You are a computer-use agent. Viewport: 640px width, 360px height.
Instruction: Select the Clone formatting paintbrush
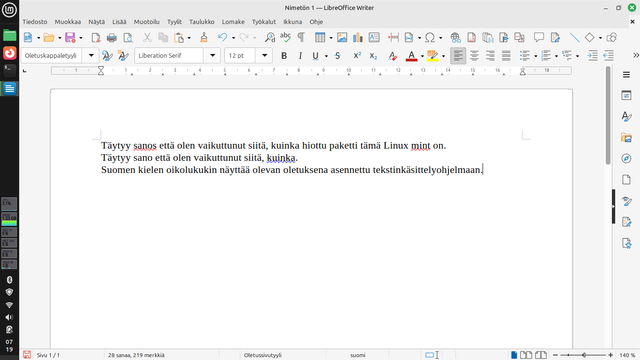coord(204,38)
